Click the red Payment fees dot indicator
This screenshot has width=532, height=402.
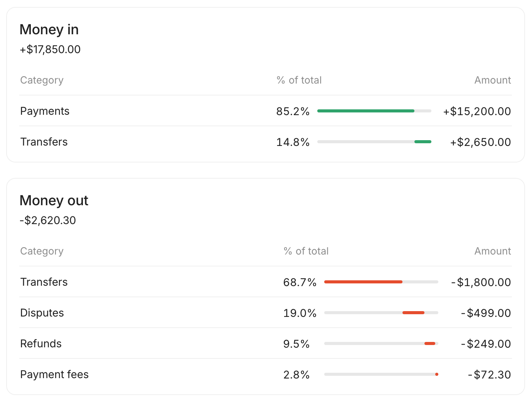(437, 374)
